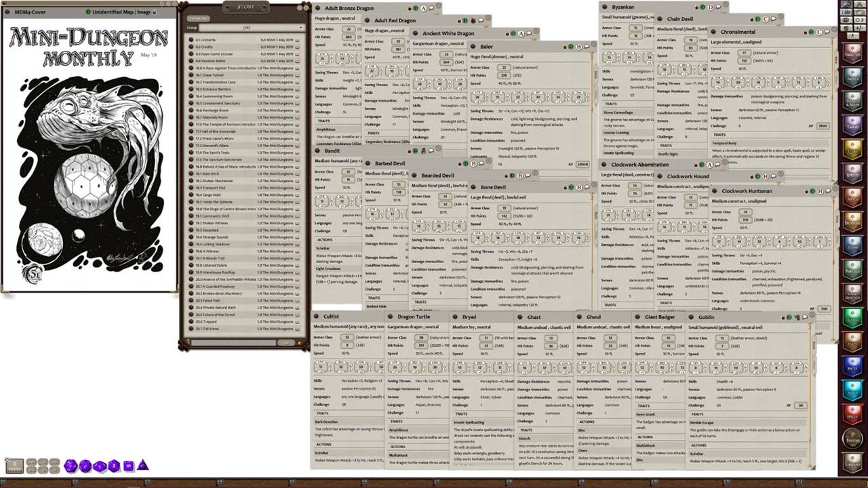Screen dimensions: 868x488
Task: Toggle the green indicator on the Goblin title bar
Action: click(x=789, y=317)
